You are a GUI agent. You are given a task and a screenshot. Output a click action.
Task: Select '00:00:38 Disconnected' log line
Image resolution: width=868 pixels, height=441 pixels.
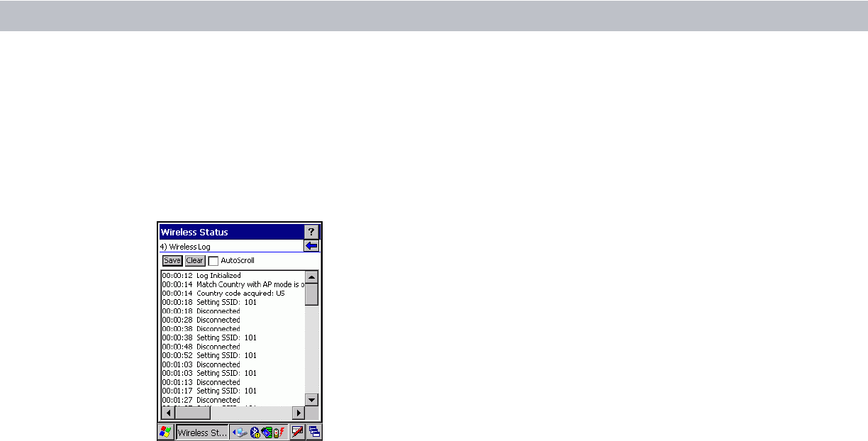[201, 328]
